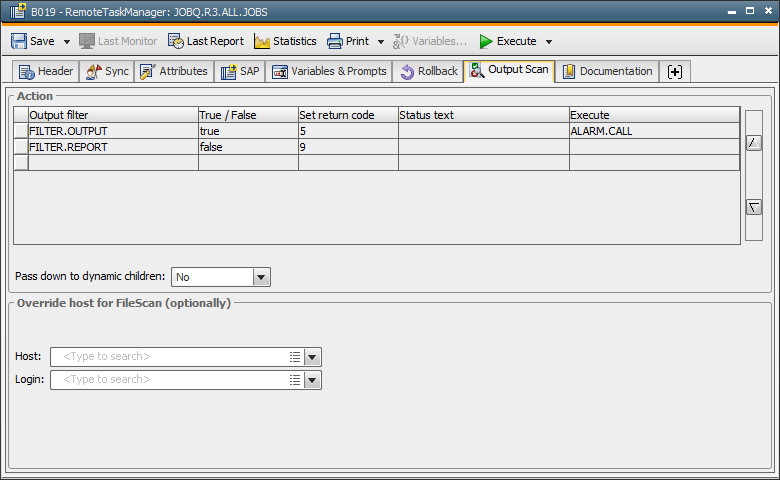Expand the Login dropdown arrow
The height and width of the screenshot is (480, 780).
312,380
